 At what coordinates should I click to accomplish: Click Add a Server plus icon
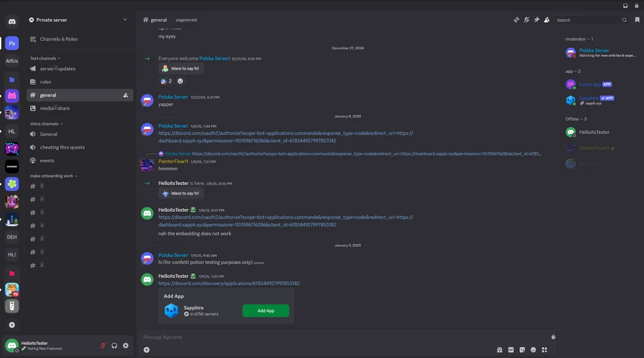[12, 325]
